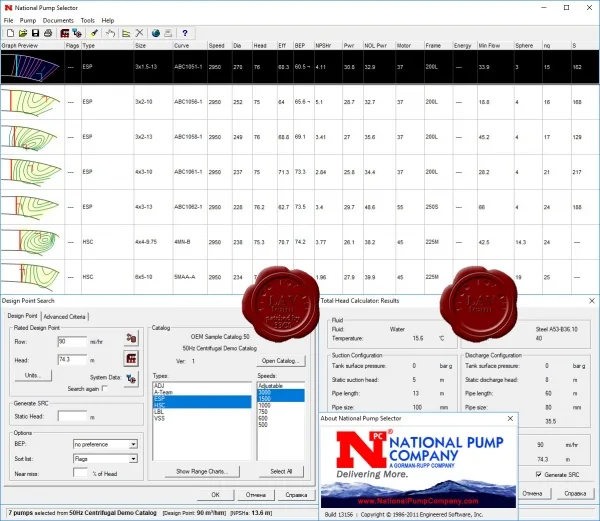Click the Show Range Charts... button
The width and height of the screenshot is (600, 521).
tap(202, 471)
